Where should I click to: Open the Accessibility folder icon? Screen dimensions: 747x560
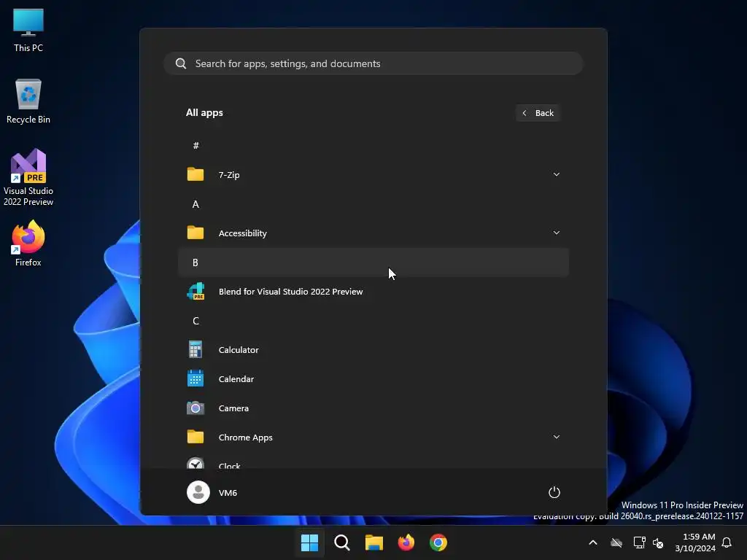point(196,233)
